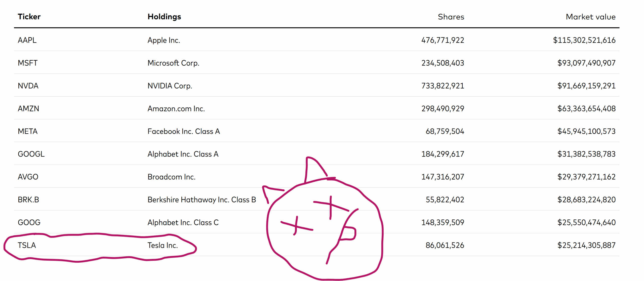The width and height of the screenshot is (644, 281).
Task: Click Alphabet Inc. Class A holding
Action: pyautogui.click(x=183, y=154)
